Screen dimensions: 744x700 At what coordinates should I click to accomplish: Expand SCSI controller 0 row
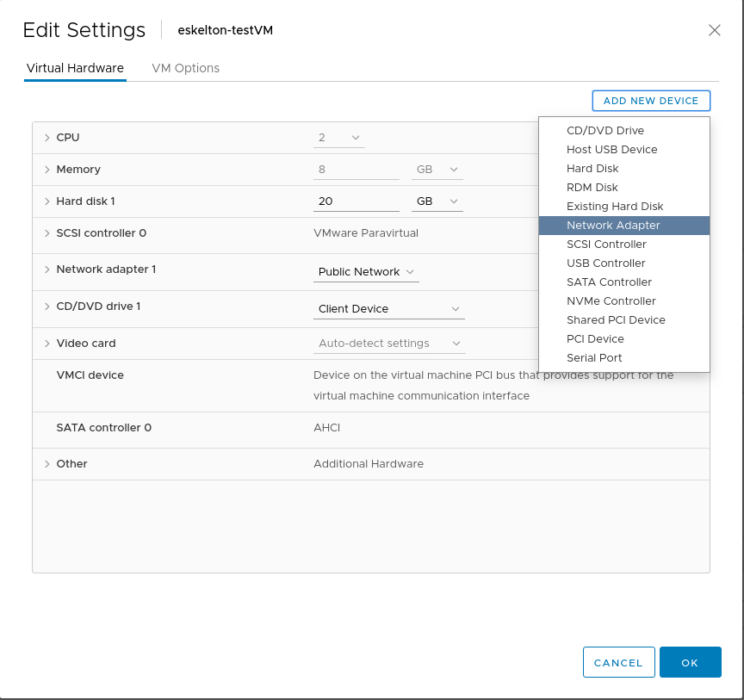tap(47, 233)
